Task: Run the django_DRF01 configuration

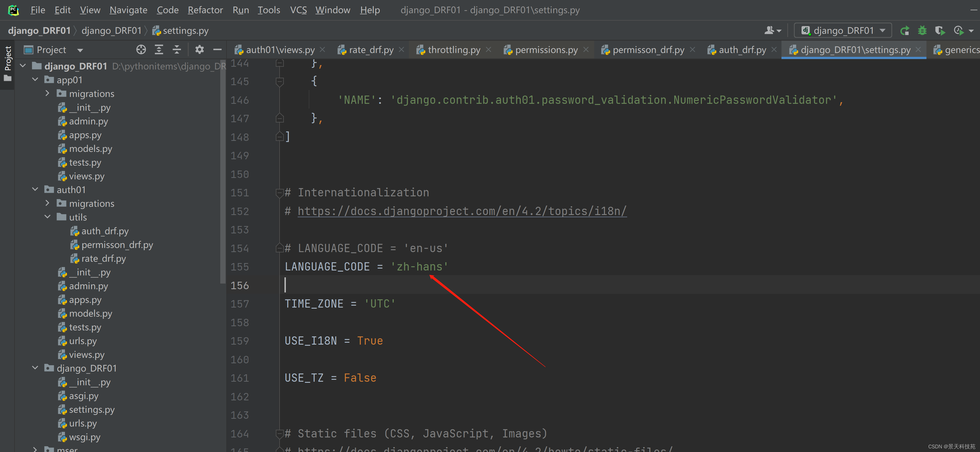Action: [x=905, y=30]
